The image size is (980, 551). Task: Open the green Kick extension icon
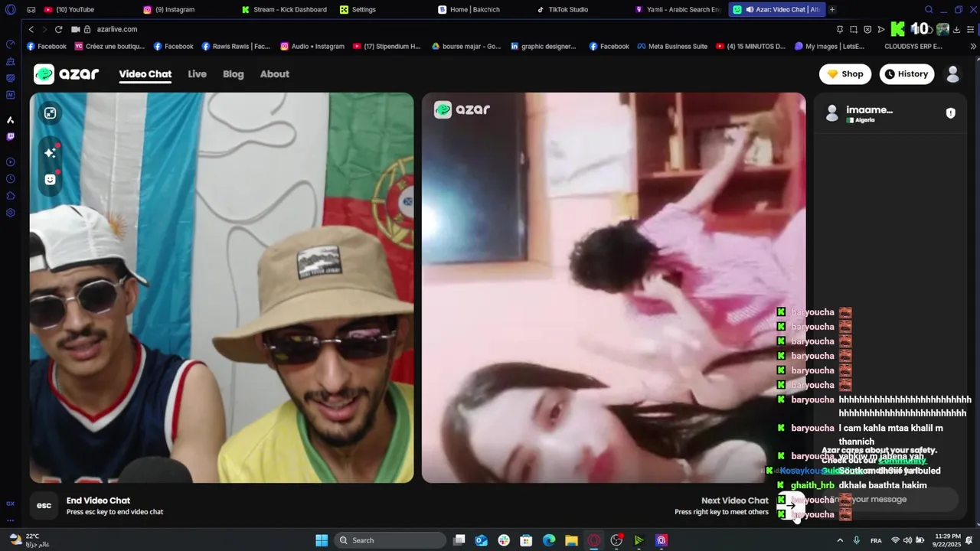point(897,29)
